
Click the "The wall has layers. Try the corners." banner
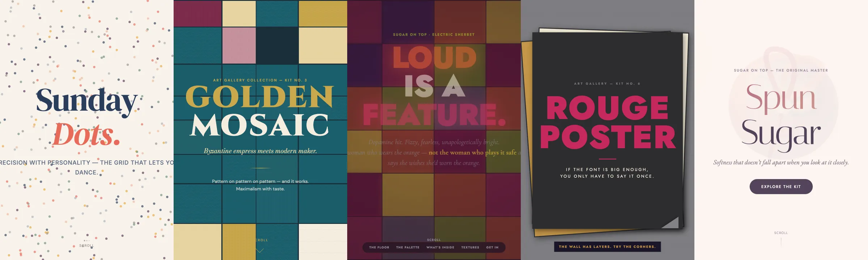pos(607,247)
